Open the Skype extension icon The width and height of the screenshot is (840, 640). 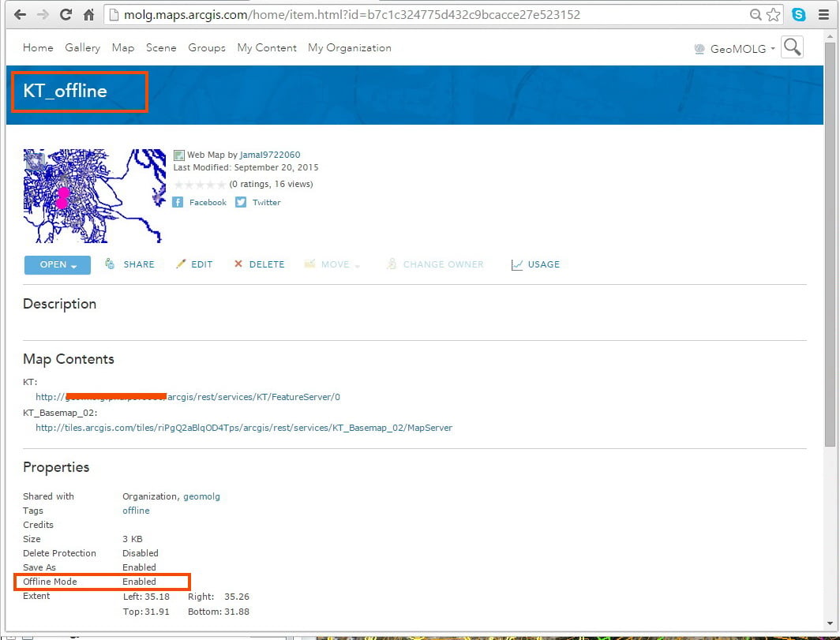799,14
